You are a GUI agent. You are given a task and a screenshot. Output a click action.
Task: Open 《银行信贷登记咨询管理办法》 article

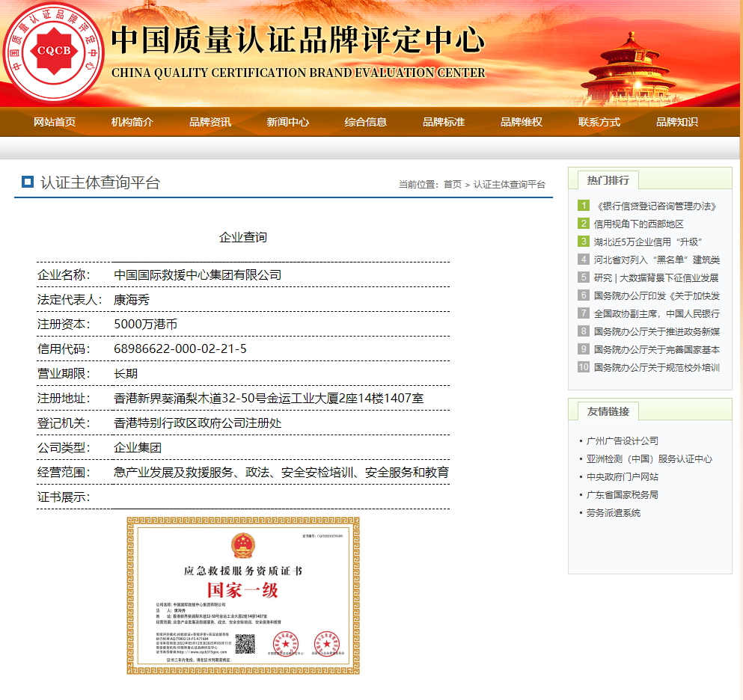coord(657,206)
